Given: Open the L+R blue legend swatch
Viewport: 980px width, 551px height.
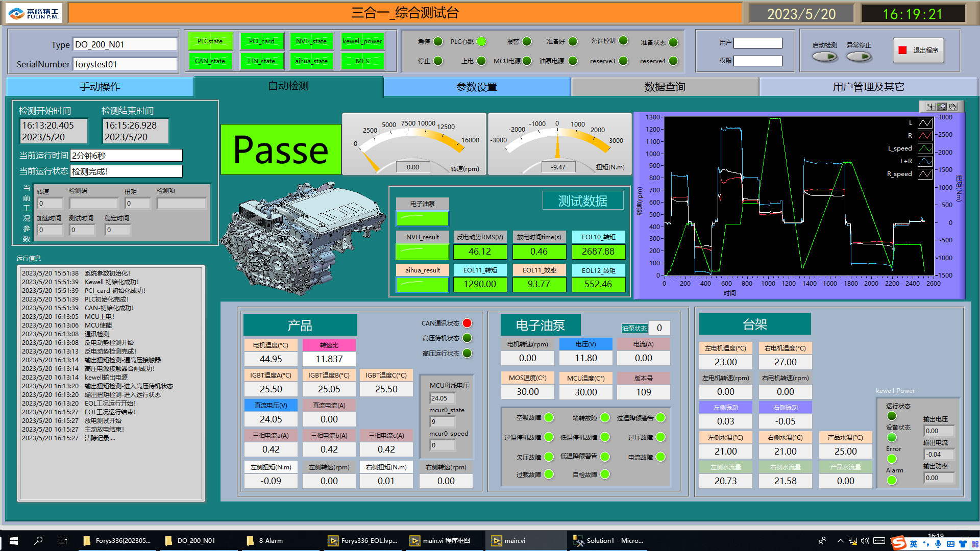Looking at the screenshot, I should point(925,161).
